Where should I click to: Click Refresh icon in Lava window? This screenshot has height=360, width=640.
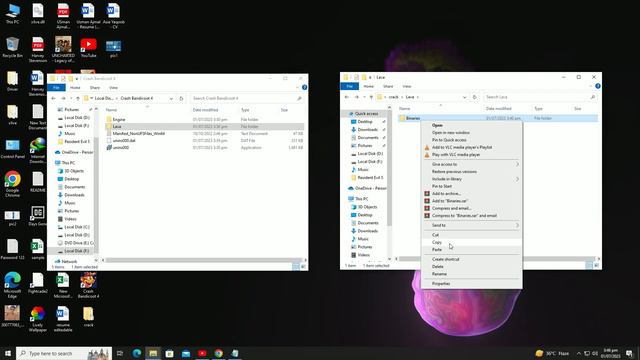[x=474, y=97]
